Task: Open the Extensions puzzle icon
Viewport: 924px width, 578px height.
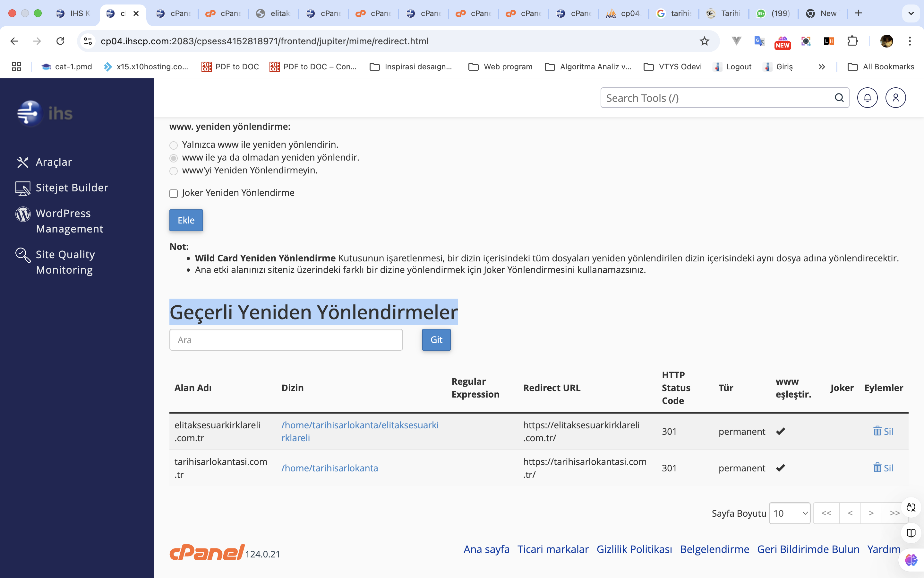Action: coord(852,41)
